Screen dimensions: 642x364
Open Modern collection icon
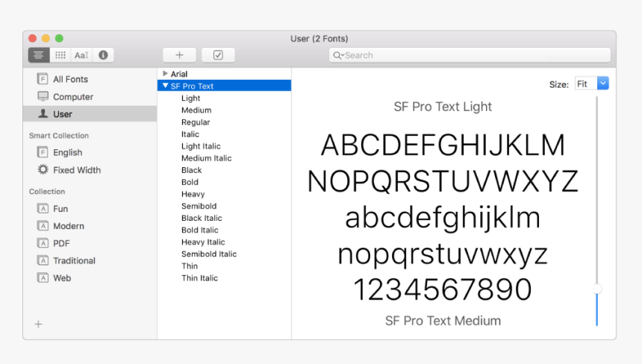43,226
